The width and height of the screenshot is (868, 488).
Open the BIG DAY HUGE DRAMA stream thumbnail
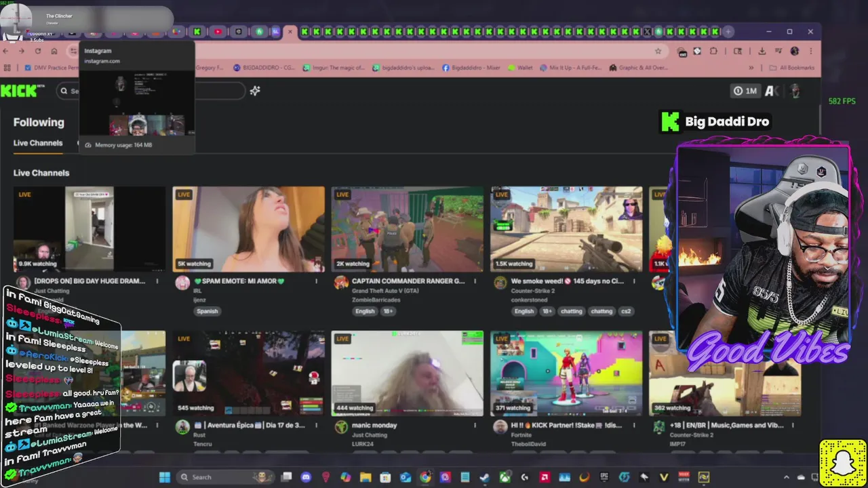90,229
